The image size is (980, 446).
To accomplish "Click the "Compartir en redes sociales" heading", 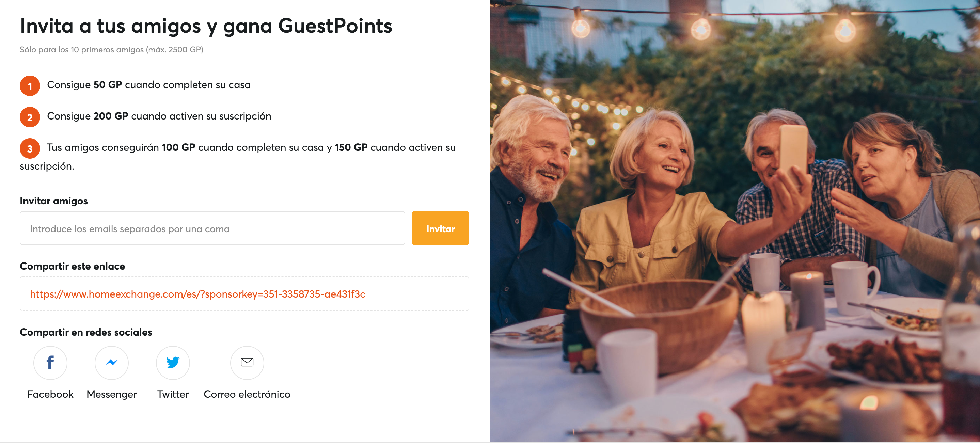I will point(86,332).
